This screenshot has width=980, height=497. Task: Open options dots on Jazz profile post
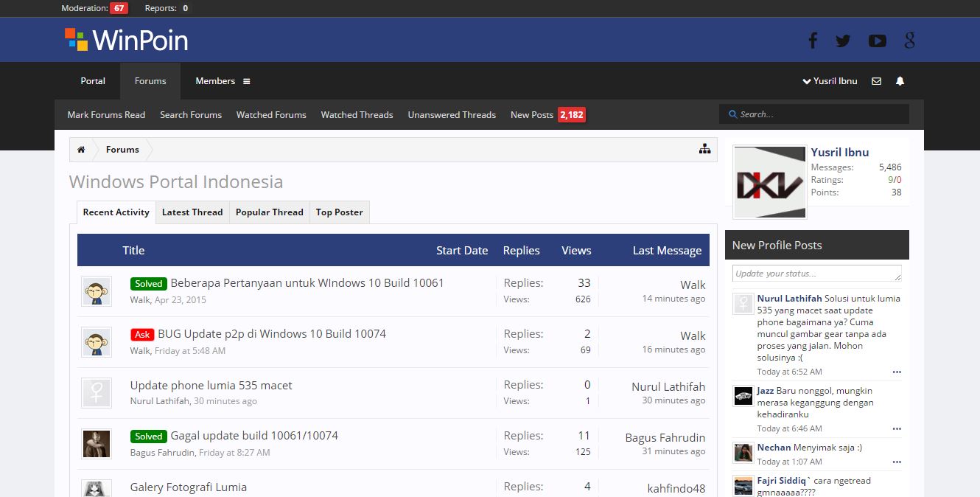pyautogui.click(x=897, y=428)
